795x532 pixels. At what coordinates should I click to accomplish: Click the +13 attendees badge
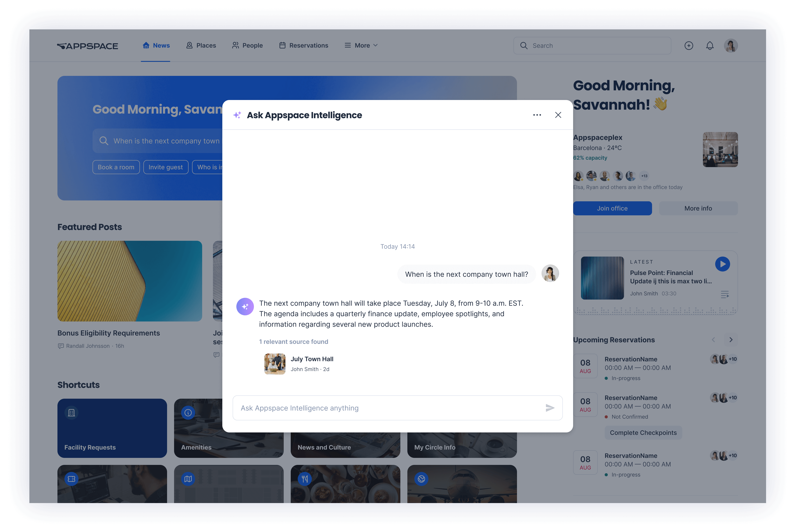644,176
